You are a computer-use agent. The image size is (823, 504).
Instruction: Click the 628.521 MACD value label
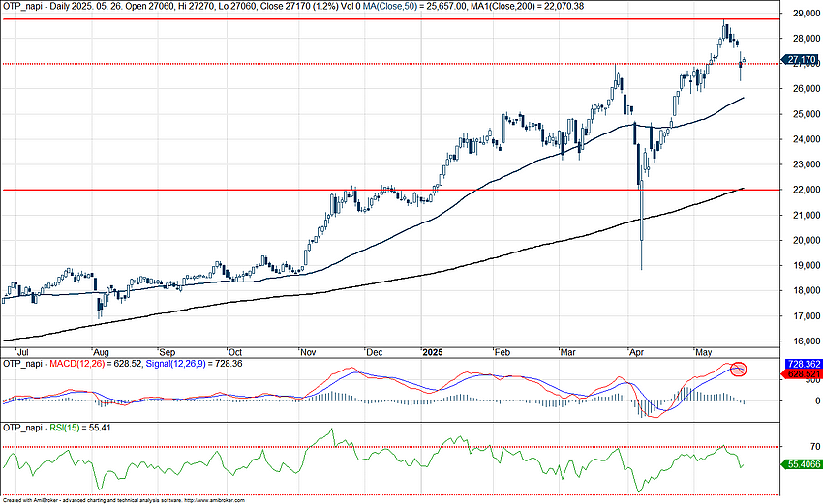(x=802, y=374)
